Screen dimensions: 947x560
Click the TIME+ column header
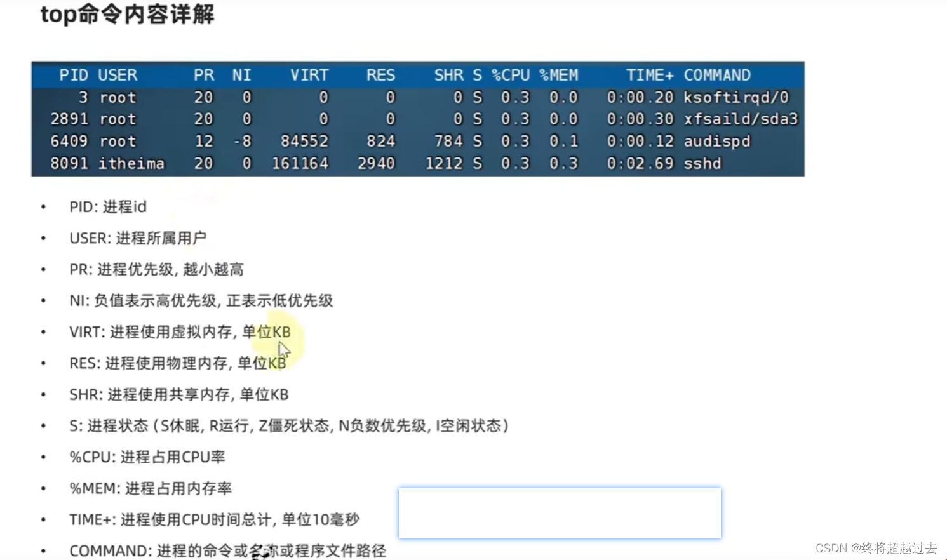point(650,75)
